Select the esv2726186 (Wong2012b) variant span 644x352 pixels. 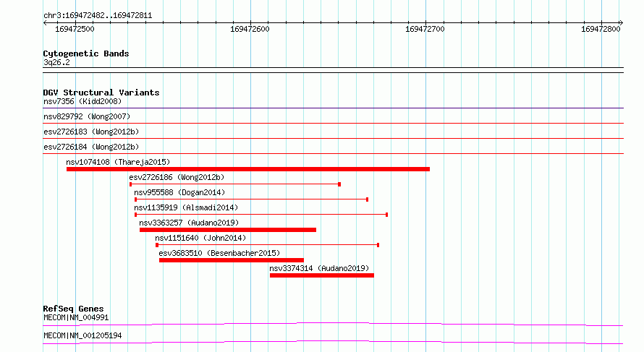(235, 184)
